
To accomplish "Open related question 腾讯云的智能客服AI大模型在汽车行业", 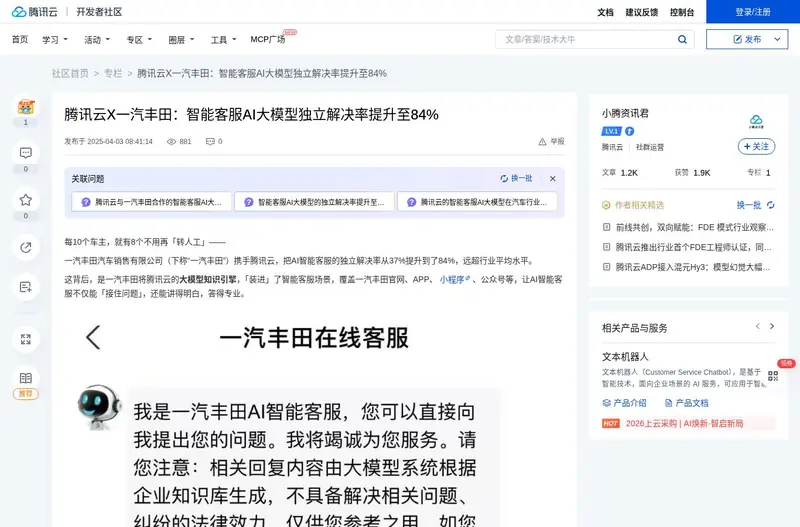I will point(477,202).
